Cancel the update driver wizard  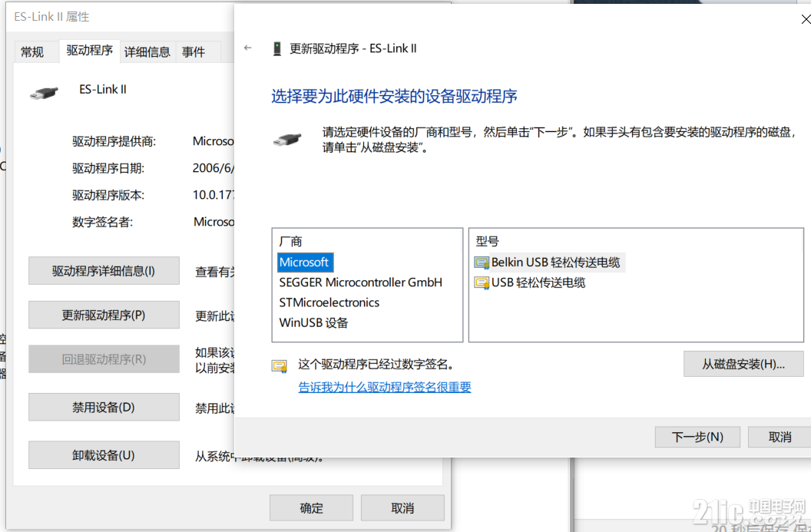click(x=780, y=437)
